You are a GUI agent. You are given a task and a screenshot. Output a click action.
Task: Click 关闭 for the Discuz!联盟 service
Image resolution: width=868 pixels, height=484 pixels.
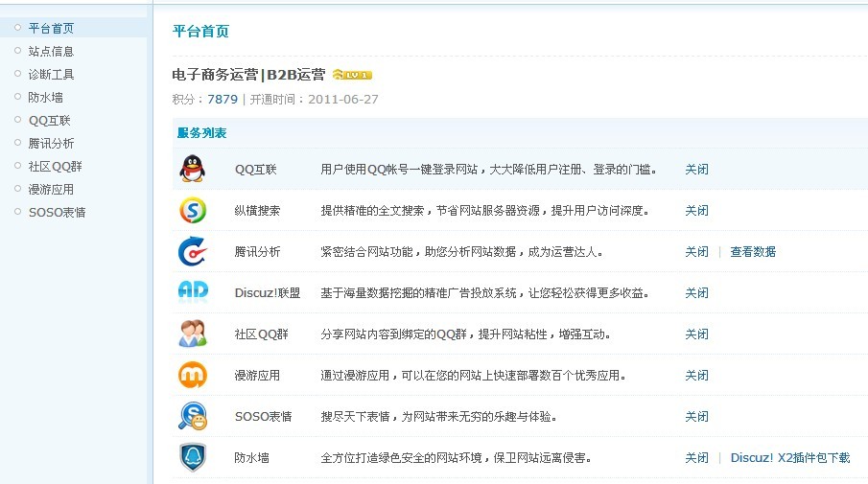(x=696, y=292)
